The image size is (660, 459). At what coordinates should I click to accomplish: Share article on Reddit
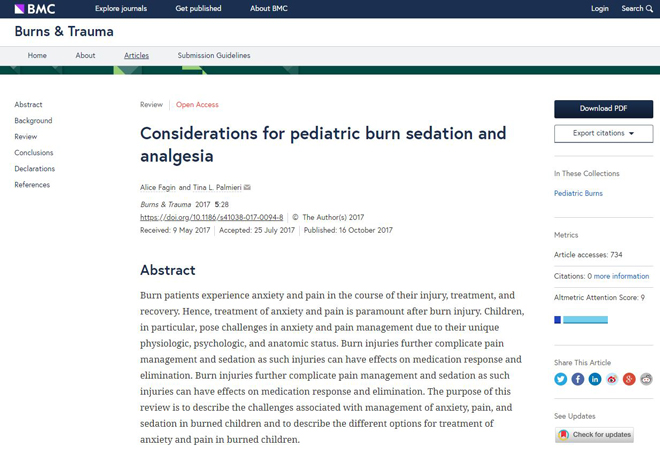point(646,379)
